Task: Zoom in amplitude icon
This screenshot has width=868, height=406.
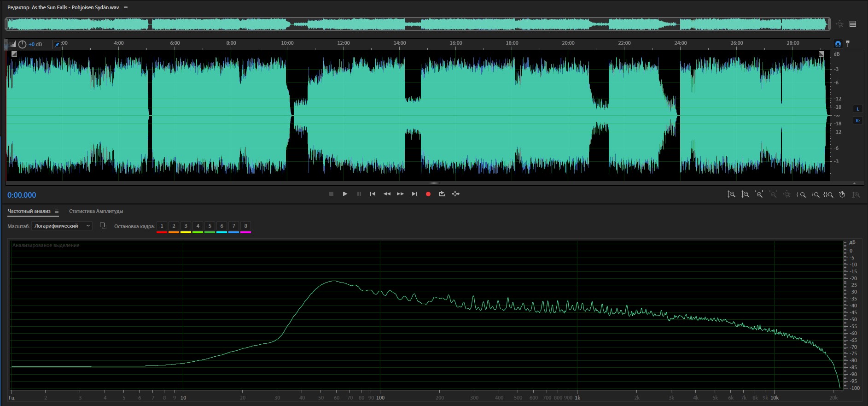Action: coord(731,194)
